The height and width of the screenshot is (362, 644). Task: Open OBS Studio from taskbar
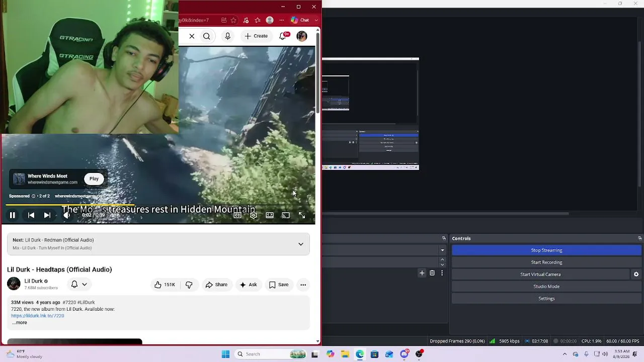click(x=419, y=354)
